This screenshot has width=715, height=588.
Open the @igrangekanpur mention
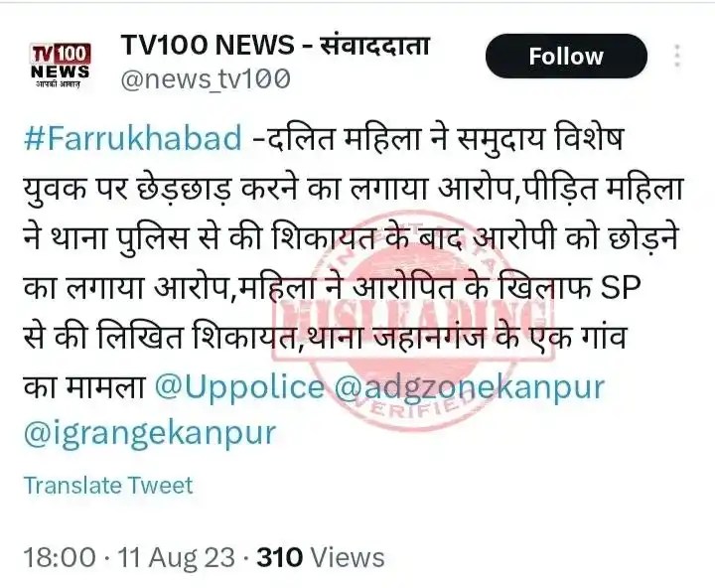point(150,433)
